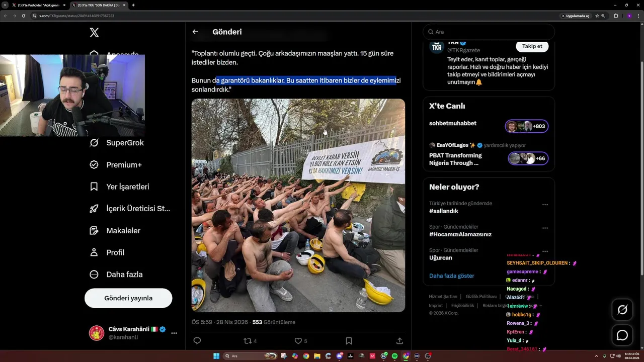Click the 553 Görüntüleme view count
The image size is (644, 362).
pyautogui.click(x=274, y=322)
